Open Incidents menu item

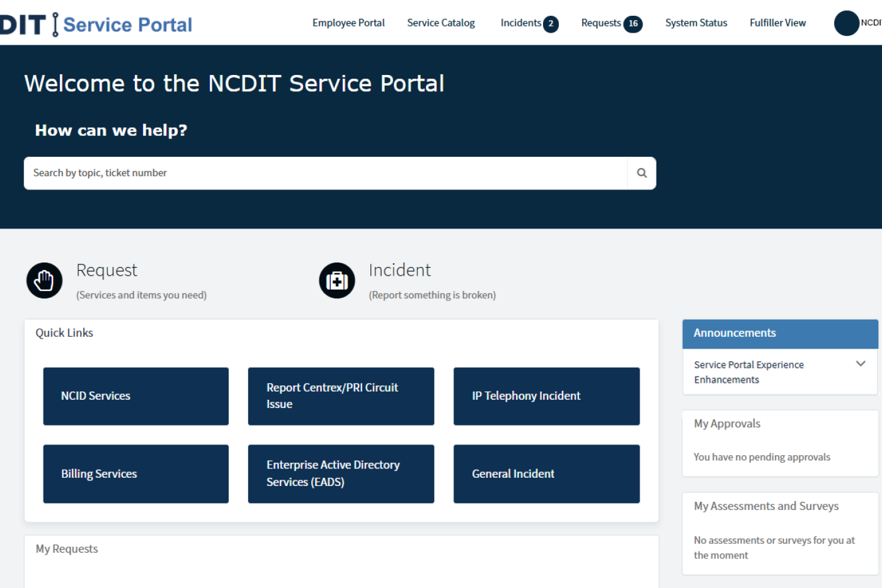[520, 23]
